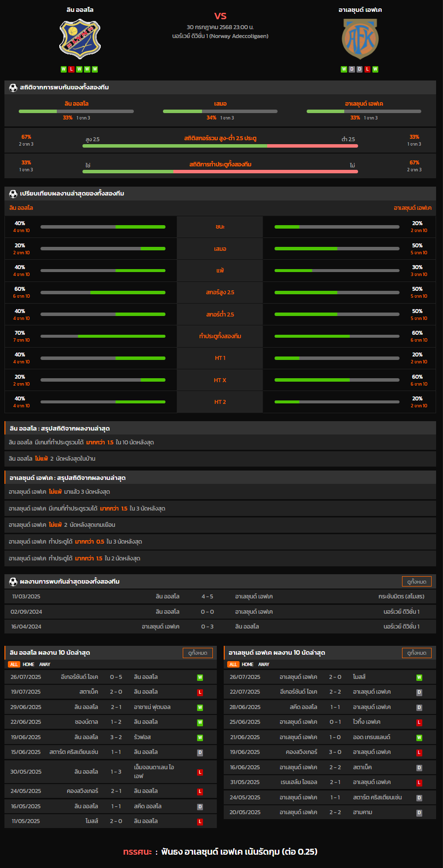This screenshot has height=868, width=443.
Task: Select HOME filter in Aalesund last 10 matches
Action: click(x=247, y=665)
